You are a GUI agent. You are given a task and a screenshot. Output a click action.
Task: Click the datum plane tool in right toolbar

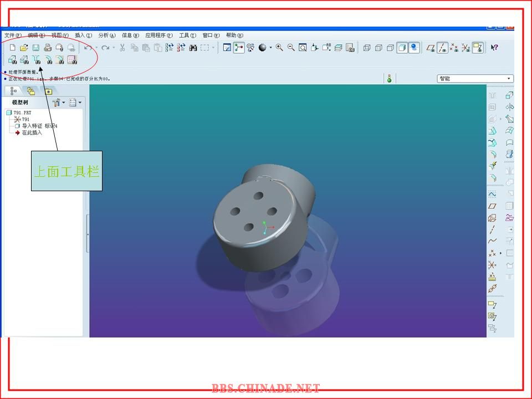tap(492, 206)
